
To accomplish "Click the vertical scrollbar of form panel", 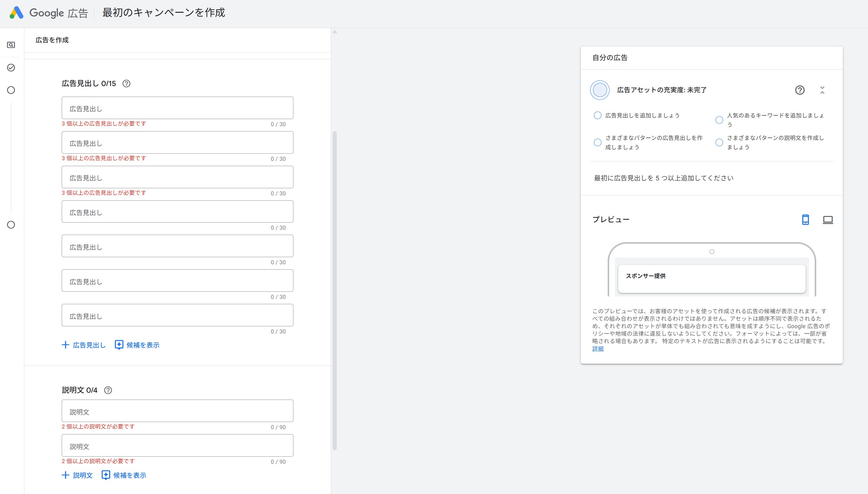I will (335, 290).
